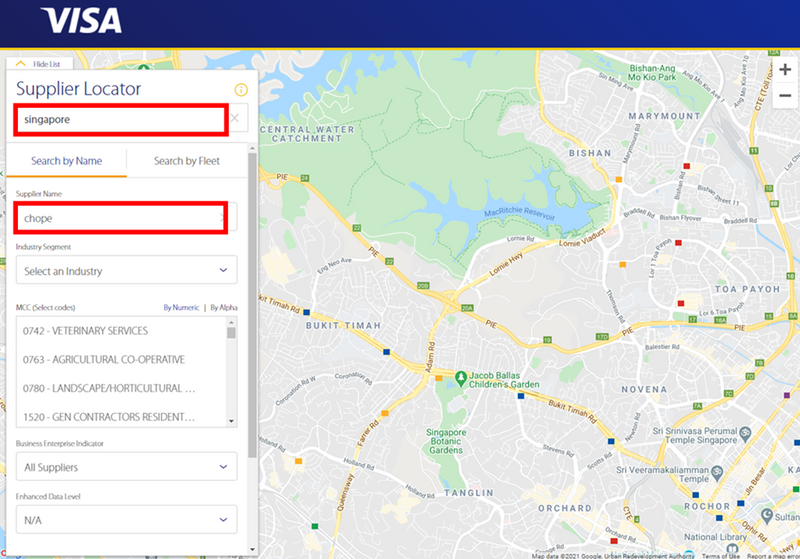800x559 pixels.
Task: Click Singapore Botanic Gardens map label
Action: (x=446, y=441)
